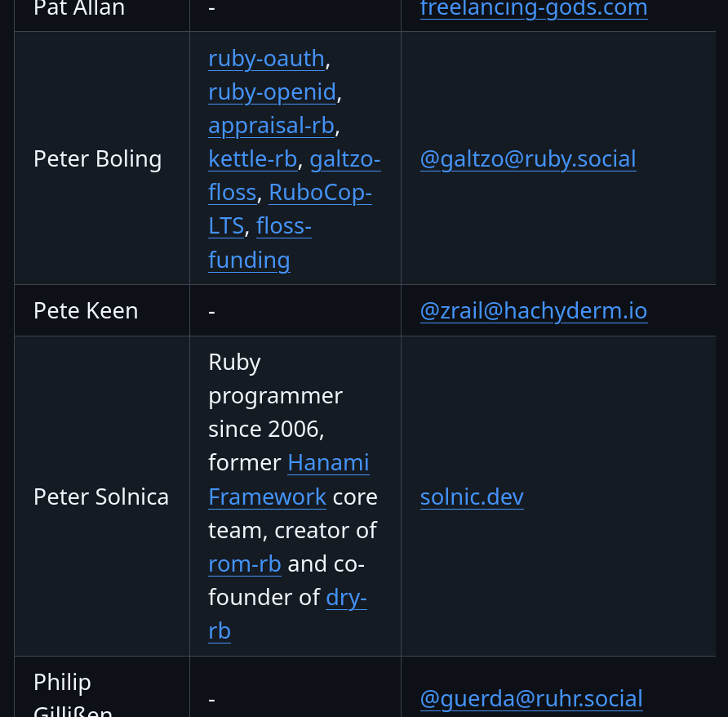Viewport: 728px width, 717px height.
Task: Click the rom-rb link
Action: tap(245, 564)
